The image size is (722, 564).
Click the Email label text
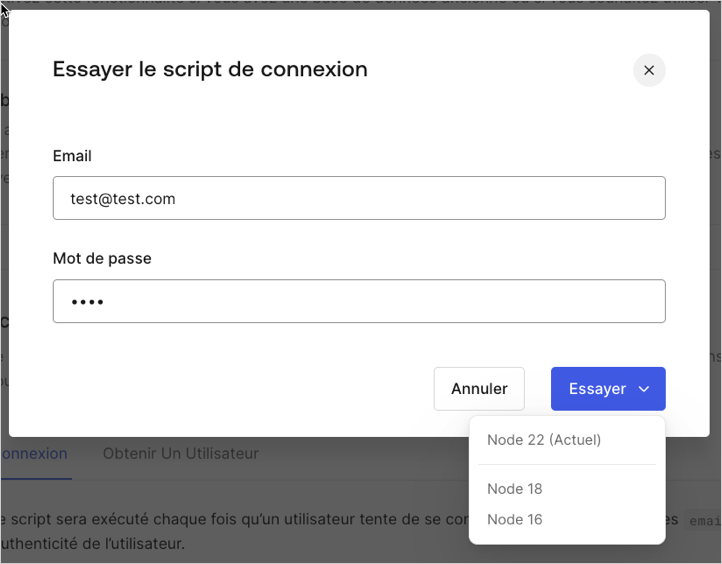coord(72,156)
